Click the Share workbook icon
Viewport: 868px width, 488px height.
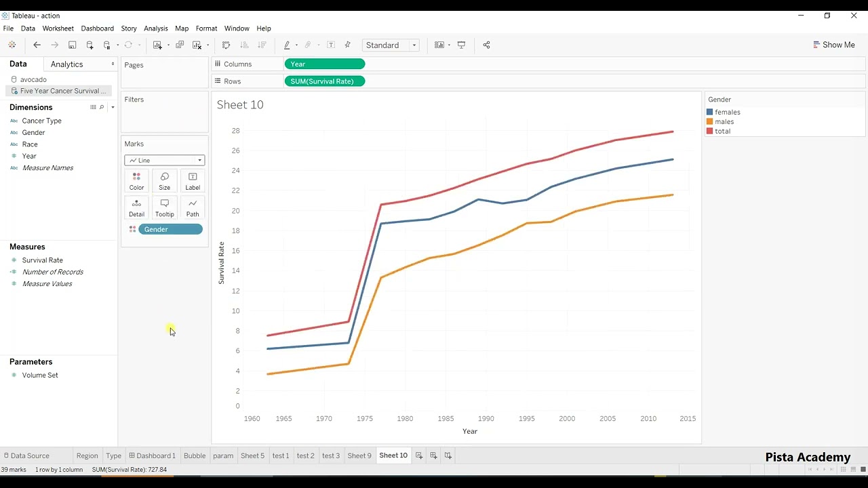point(486,45)
